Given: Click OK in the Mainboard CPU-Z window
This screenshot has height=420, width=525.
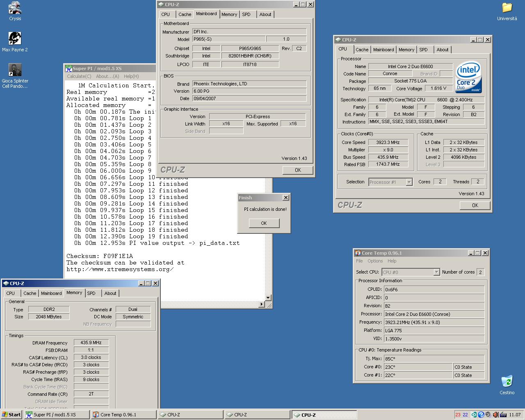Looking at the screenshot, I should click(298, 170).
